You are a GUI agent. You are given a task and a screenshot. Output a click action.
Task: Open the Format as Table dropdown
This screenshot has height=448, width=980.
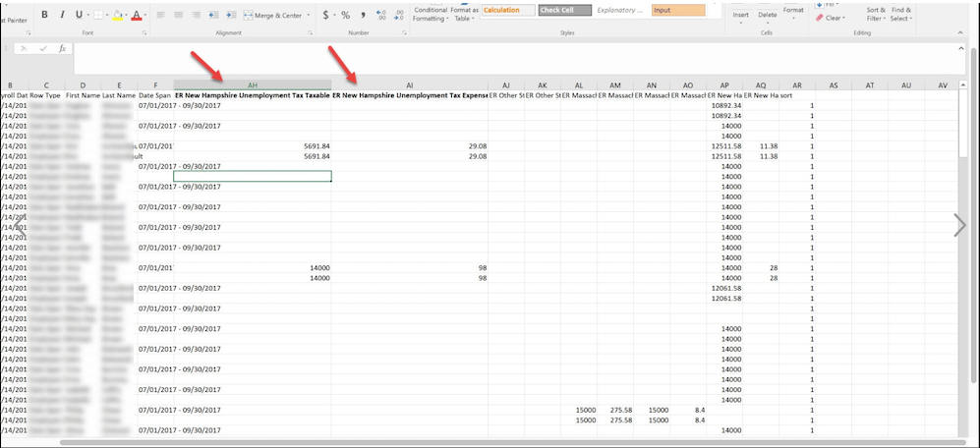coord(464,14)
